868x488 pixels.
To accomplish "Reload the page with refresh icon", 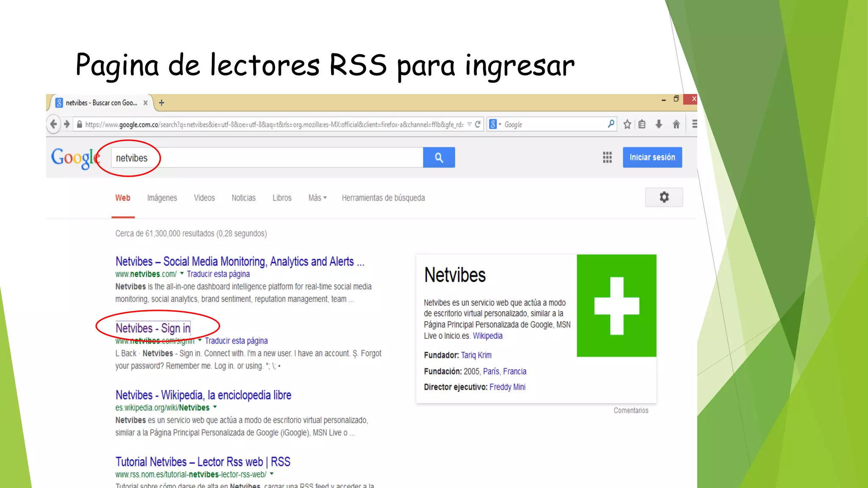I will [x=478, y=124].
